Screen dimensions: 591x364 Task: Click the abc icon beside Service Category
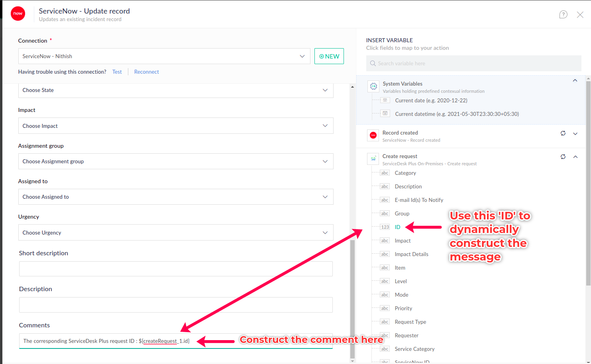[385, 349]
